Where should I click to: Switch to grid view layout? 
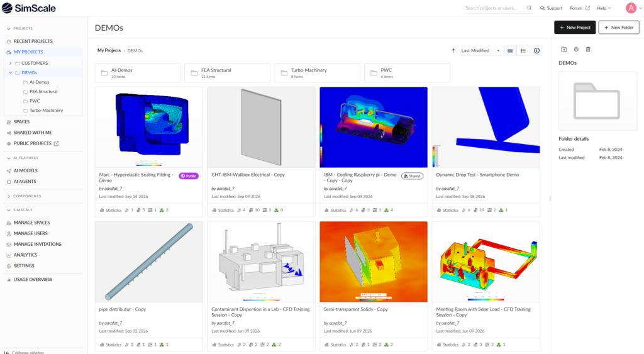click(x=510, y=50)
